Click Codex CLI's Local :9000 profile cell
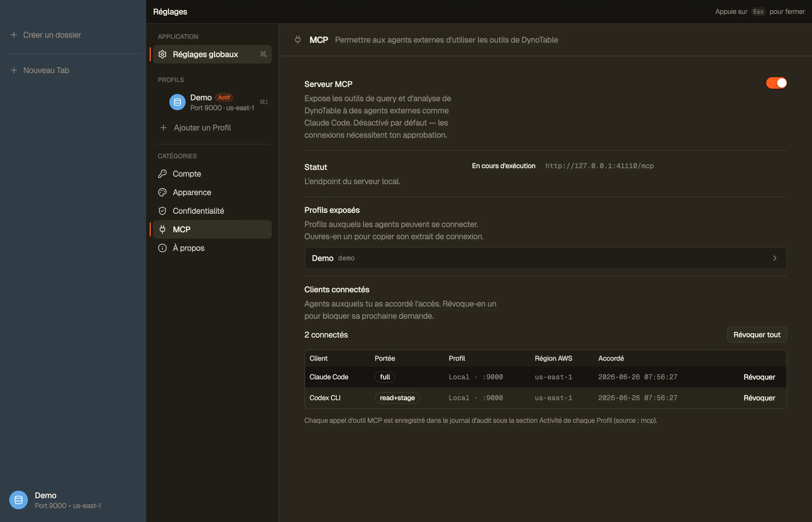Image resolution: width=812 pixels, height=522 pixels. click(476, 398)
